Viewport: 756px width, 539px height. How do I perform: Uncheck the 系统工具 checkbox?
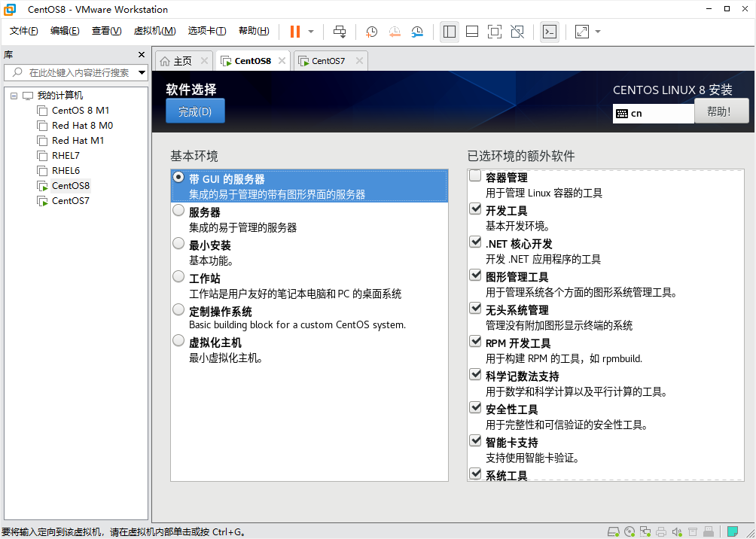point(475,473)
